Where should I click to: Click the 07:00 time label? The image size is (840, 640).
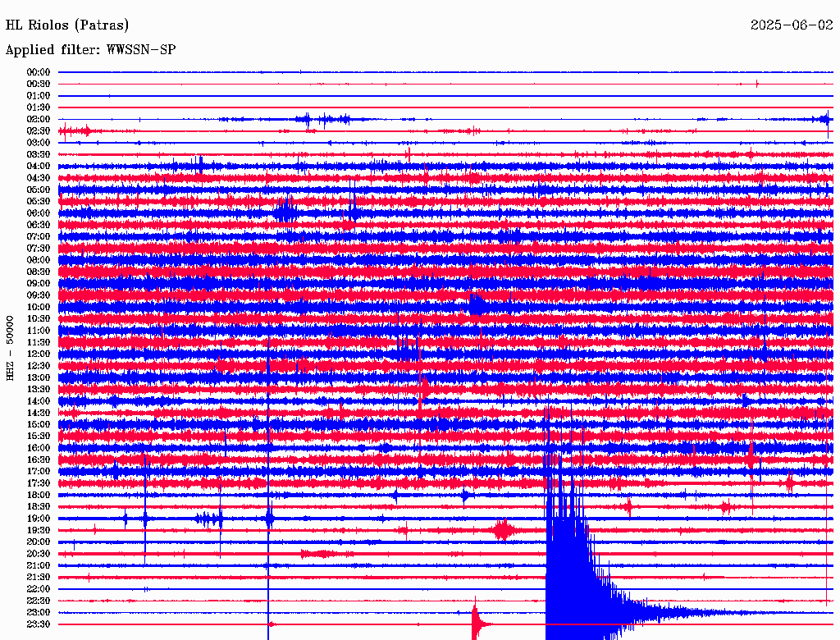[39, 236]
